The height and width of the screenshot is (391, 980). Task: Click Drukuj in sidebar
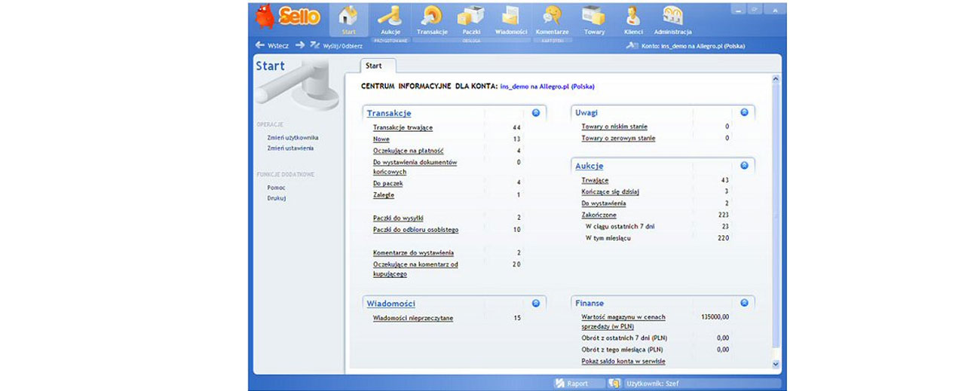pos(276,198)
